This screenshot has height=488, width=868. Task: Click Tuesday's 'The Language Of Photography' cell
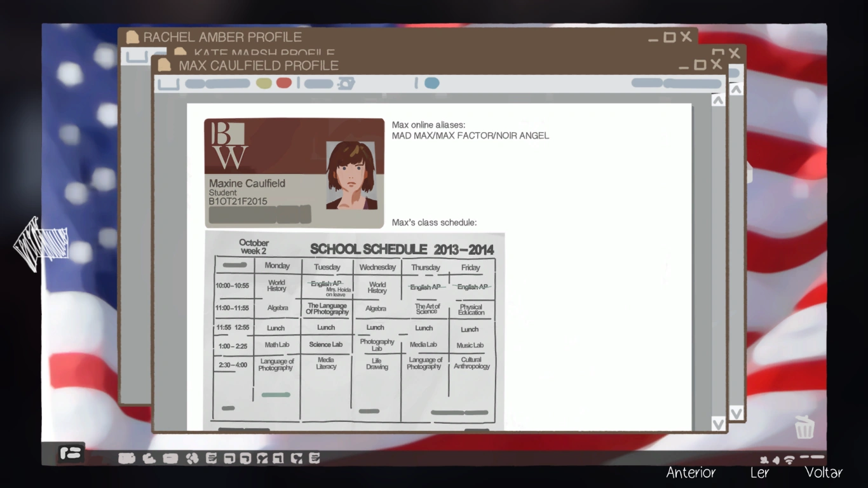pos(327,309)
